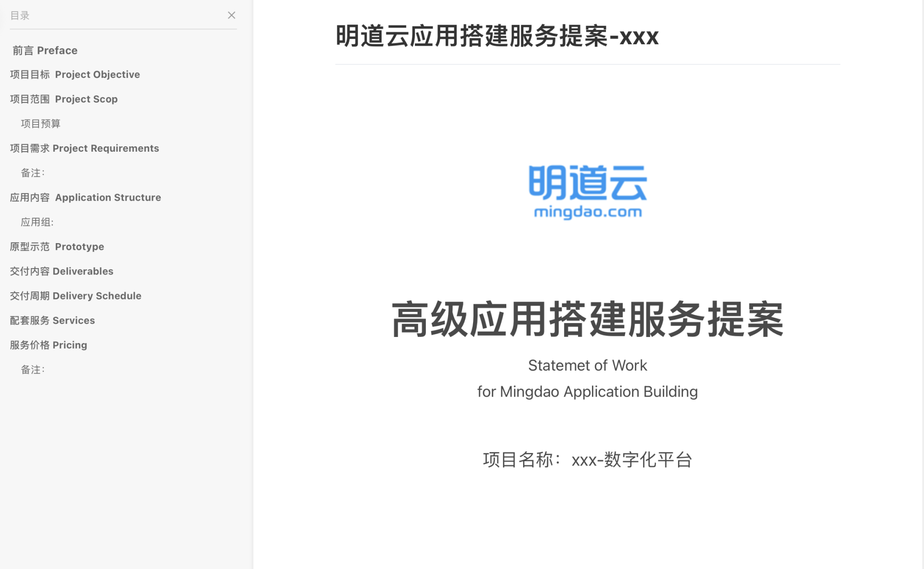
Task: Open 项目目标 Project Objective heading
Action: (75, 75)
